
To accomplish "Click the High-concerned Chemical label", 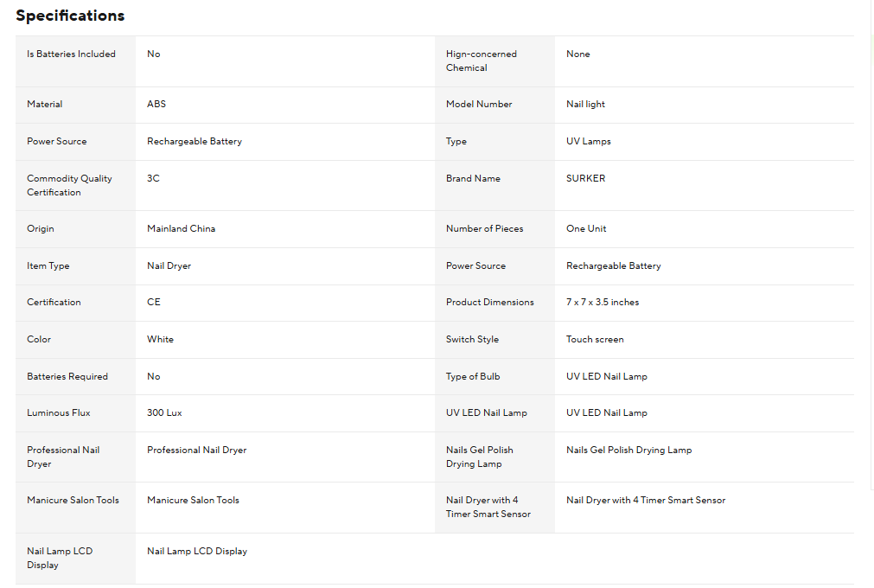I will click(481, 61).
